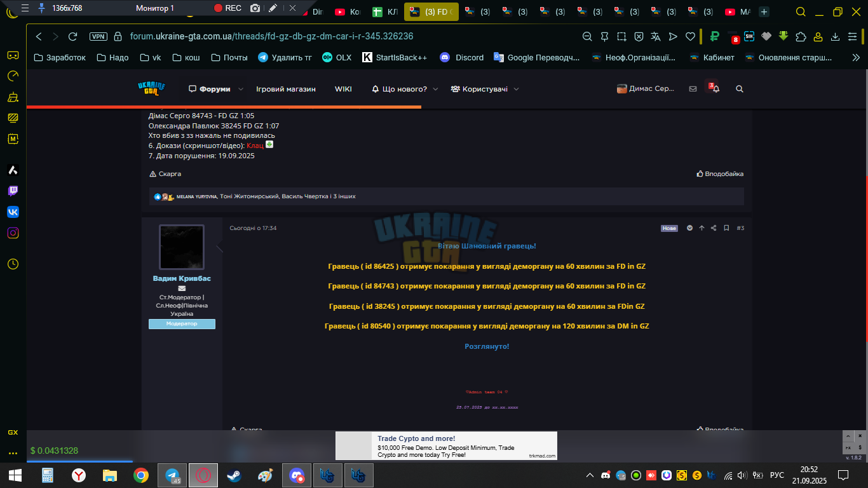Open the green ruble extension icon

[714, 37]
